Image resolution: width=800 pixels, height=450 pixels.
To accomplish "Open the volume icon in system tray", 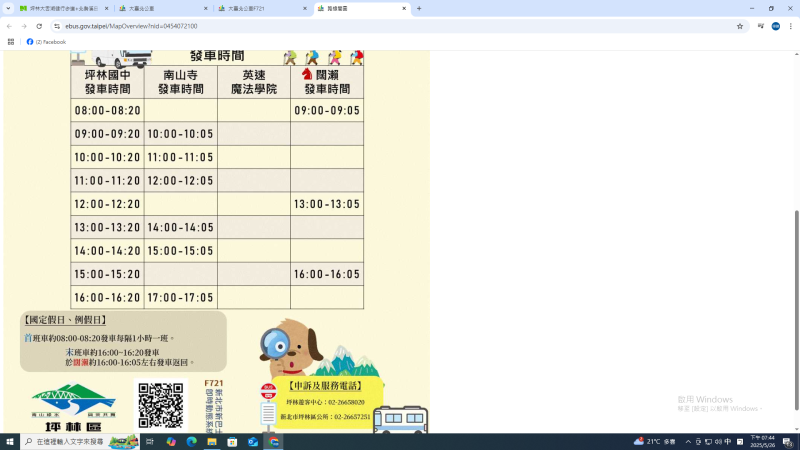I will pyautogui.click(x=718, y=442).
